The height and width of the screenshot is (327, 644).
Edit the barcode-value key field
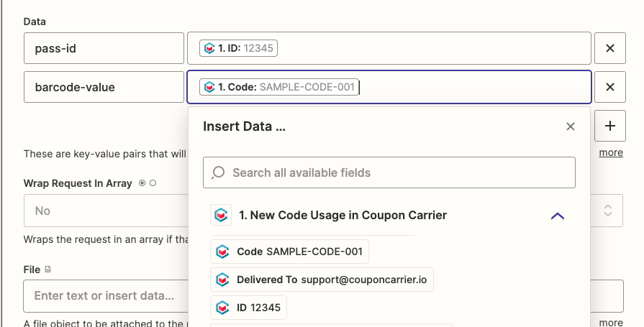[104, 87]
